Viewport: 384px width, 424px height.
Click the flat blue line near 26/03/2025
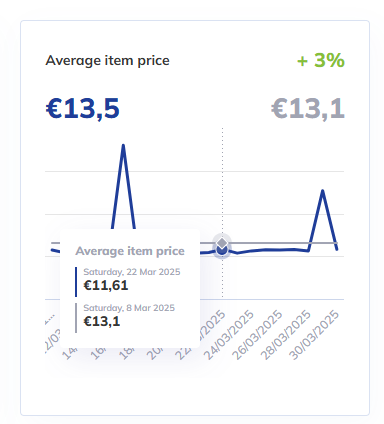tap(266, 250)
